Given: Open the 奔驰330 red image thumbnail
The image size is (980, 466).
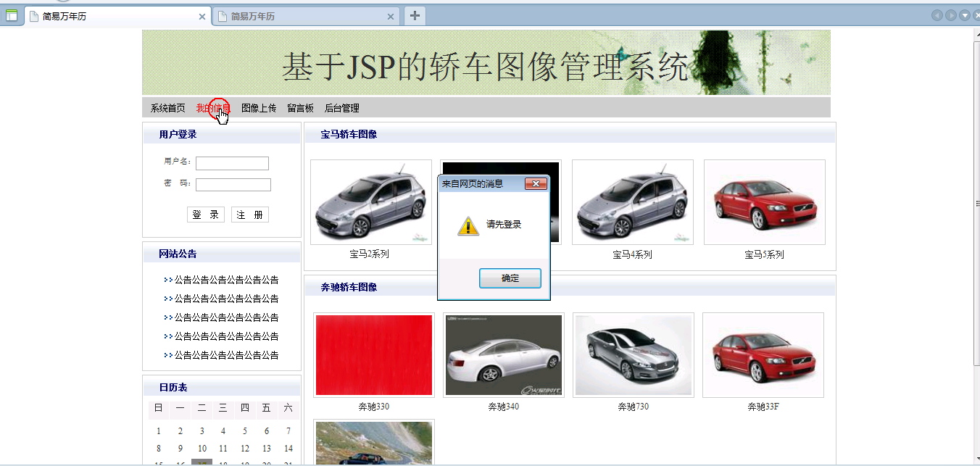Looking at the screenshot, I should [x=374, y=355].
